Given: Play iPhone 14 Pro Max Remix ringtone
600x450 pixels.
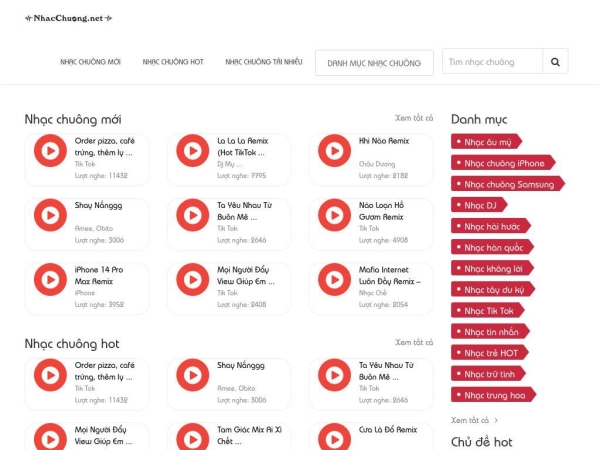Looking at the screenshot, I should click(50, 278).
